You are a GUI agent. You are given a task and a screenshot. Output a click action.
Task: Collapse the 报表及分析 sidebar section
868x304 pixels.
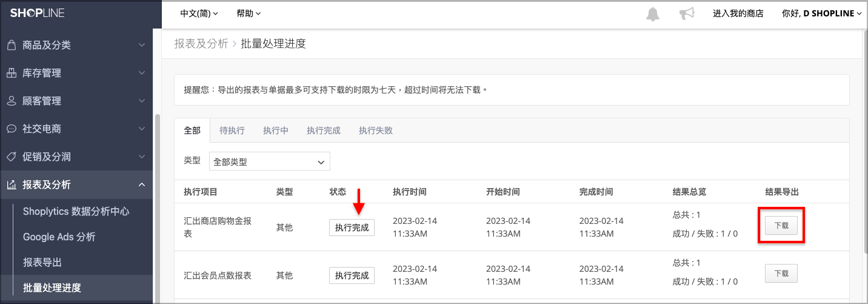tap(142, 184)
